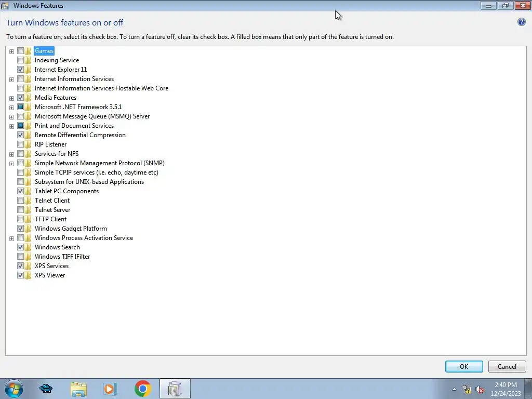Screen dimensions: 532x399
Task: Click the Windows Search folder icon
Action: tap(28, 247)
